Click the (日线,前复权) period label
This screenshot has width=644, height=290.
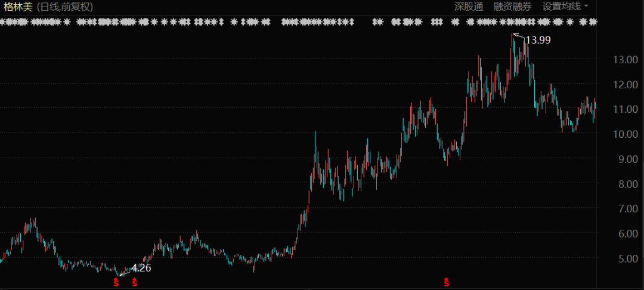(x=65, y=7)
